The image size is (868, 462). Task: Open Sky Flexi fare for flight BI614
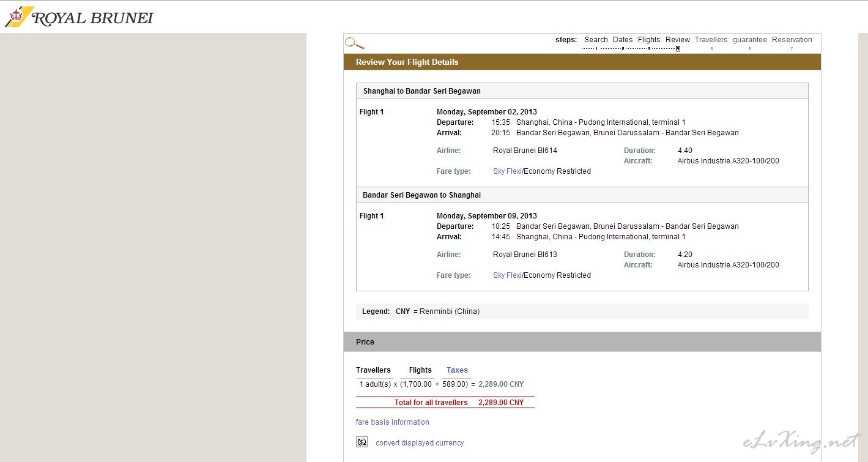point(508,171)
